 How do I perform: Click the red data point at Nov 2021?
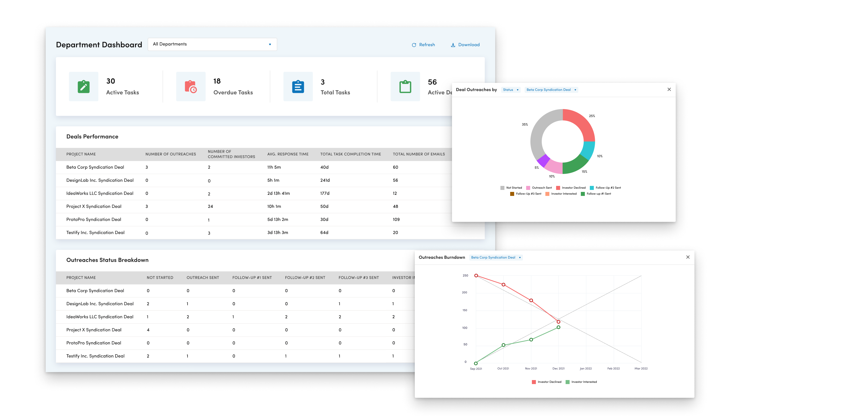(x=531, y=300)
